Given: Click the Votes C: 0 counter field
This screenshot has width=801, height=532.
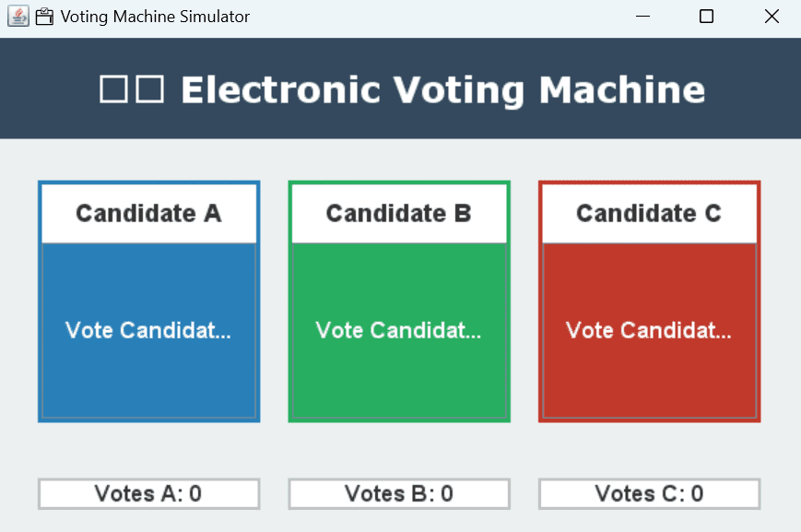Looking at the screenshot, I should click(649, 493).
